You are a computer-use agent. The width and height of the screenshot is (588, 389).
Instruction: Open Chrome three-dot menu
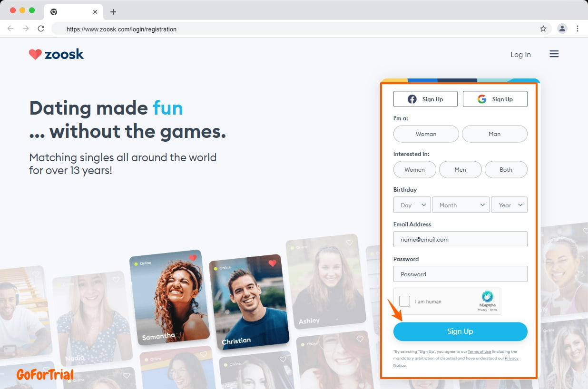pos(578,29)
